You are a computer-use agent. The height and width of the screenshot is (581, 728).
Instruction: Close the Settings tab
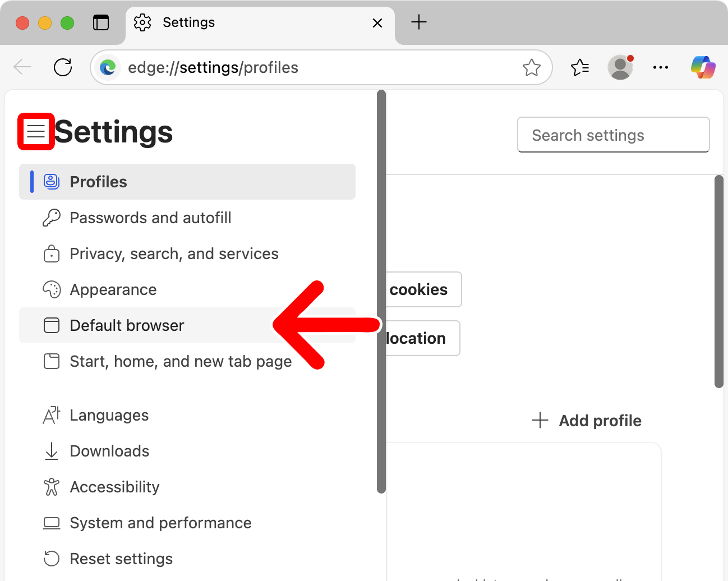[x=377, y=23]
